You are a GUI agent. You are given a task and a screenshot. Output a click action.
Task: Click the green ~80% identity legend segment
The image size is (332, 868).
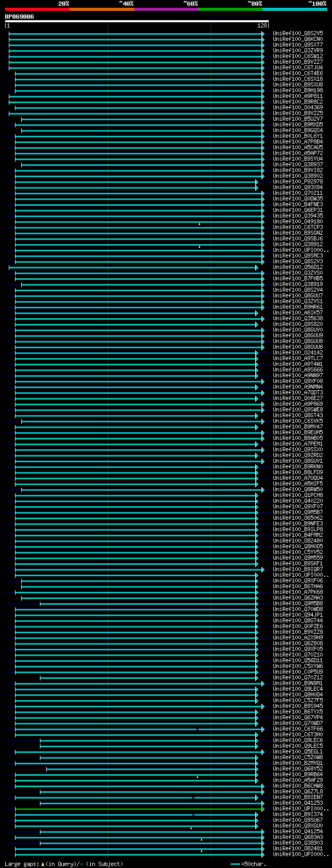[230, 9]
